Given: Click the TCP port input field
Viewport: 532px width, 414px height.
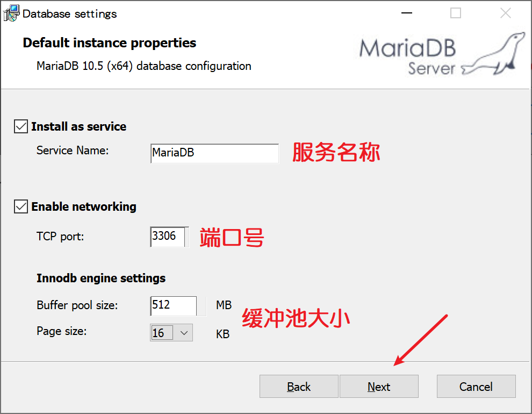Looking at the screenshot, I should (x=169, y=237).
